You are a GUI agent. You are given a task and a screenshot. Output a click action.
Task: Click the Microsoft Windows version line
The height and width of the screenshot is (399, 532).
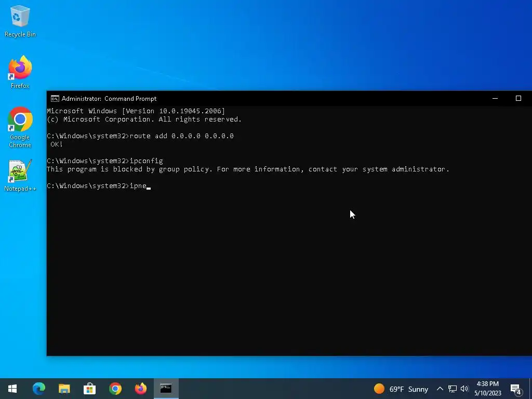136,111
